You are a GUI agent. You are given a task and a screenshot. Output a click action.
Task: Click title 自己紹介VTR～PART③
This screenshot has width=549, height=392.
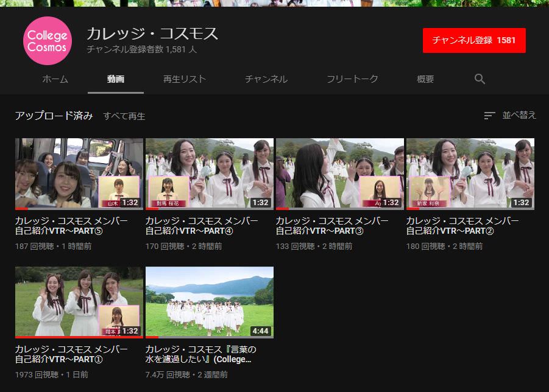tap(332, 226)
